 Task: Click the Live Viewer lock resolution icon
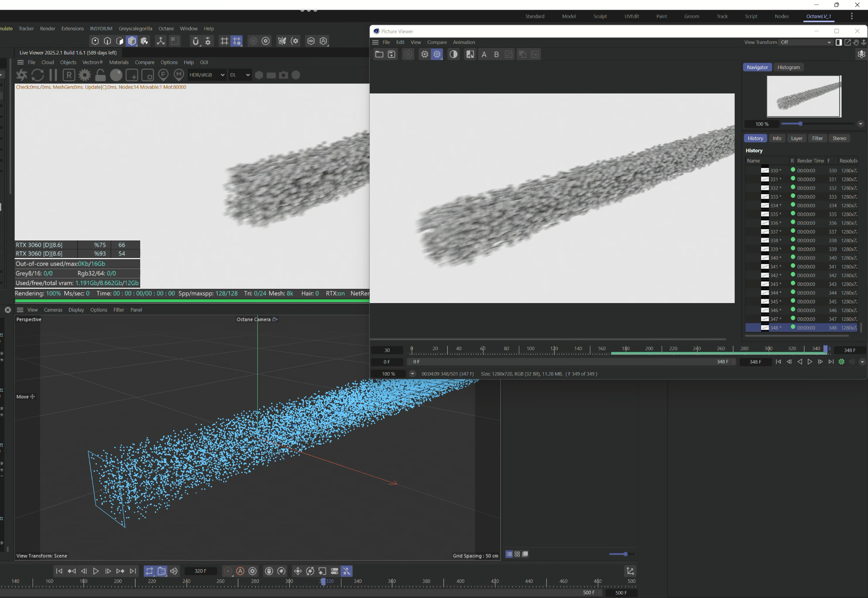coord(100,75)
